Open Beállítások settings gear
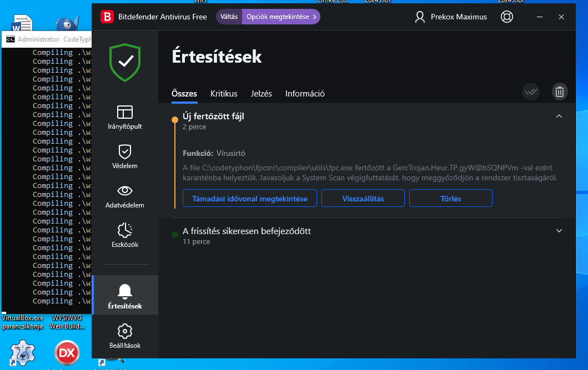 pyautogui.click(x=125, y=331)
